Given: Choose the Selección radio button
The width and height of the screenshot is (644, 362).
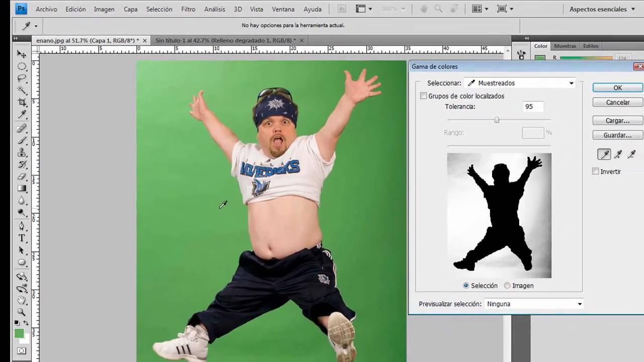Looking at the screenshot, I should [466, 286].
